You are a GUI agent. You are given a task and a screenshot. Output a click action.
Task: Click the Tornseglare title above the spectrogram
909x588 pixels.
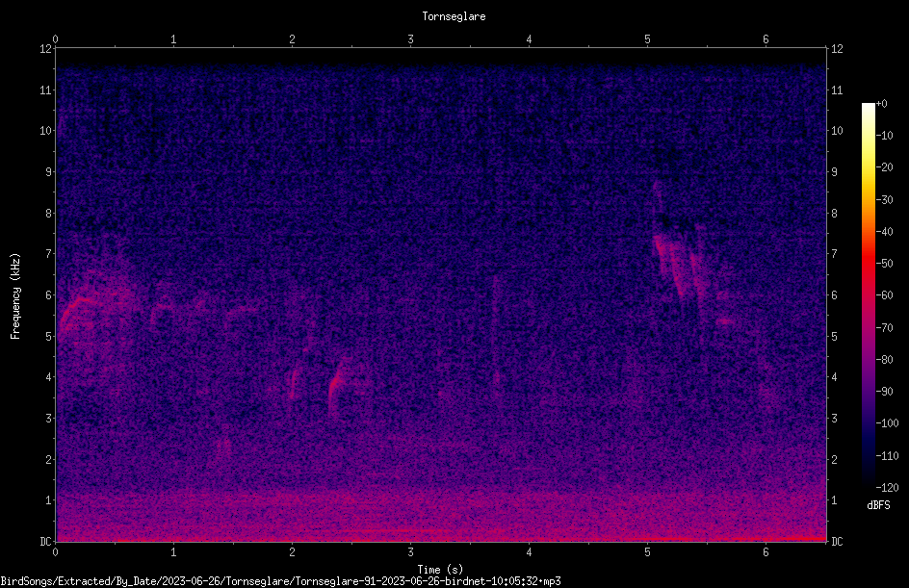454,16
